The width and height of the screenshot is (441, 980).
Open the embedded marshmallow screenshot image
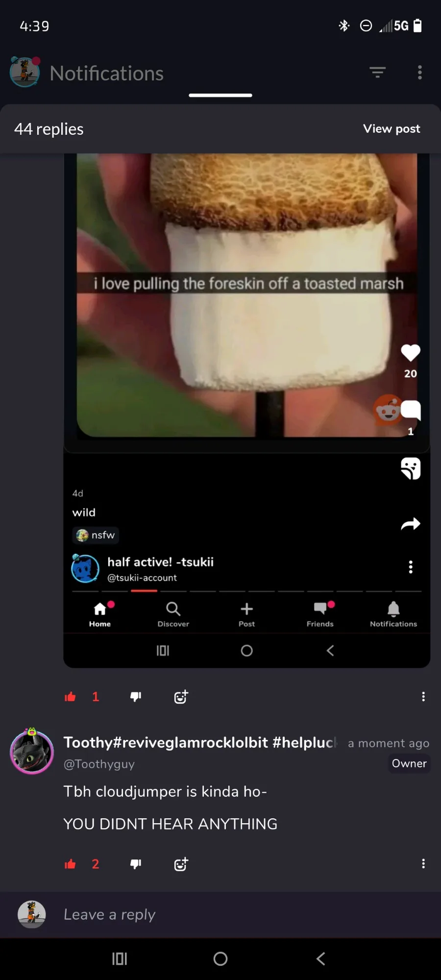(246, 411)
